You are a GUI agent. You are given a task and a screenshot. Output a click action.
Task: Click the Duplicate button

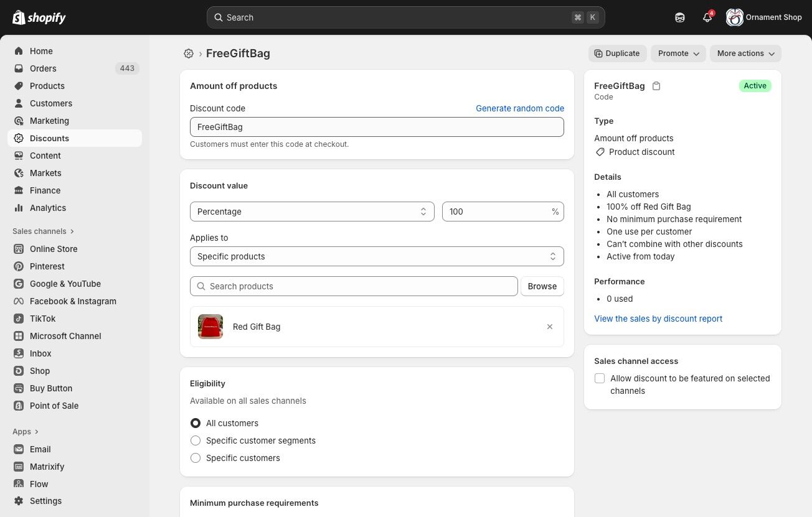[617, 54]
